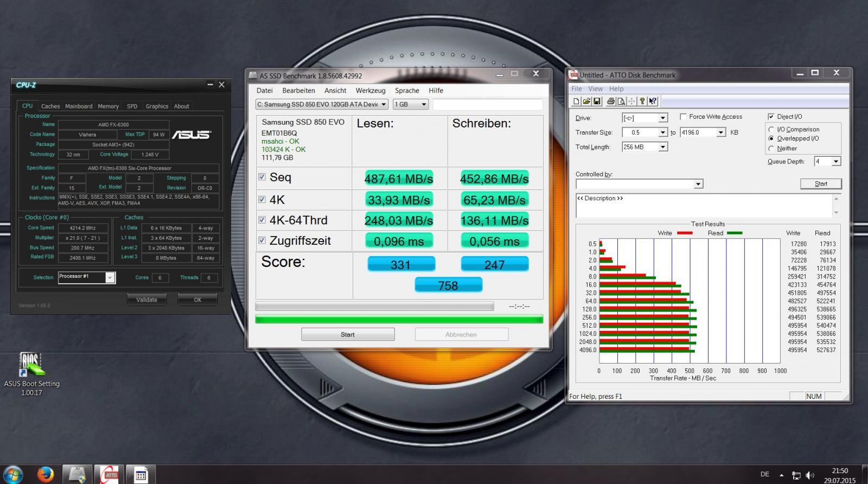This screenshot has width=868, height=484.
Task: Switch to the Graphics tab in CPU-Z
Action: pyautogui.click(x=157, y=106)
